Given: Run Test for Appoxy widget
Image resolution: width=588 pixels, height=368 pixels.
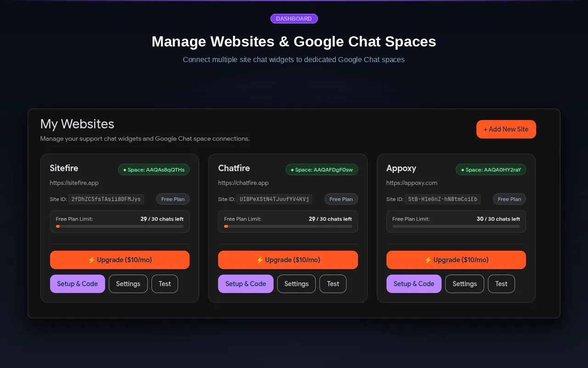Looking at the screenshot, I should coord(501,284).
